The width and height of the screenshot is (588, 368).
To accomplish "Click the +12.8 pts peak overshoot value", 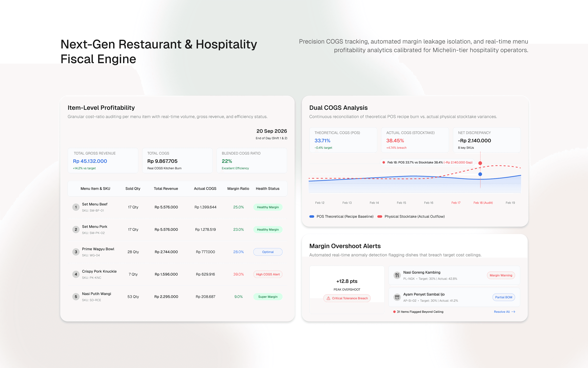I will 347,281.
